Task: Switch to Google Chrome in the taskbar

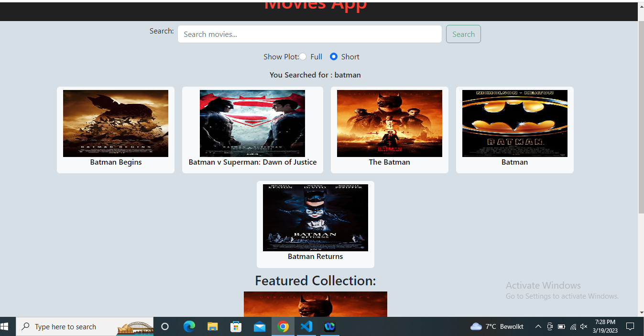Action: pyautogui.click(x=283, y=326)
